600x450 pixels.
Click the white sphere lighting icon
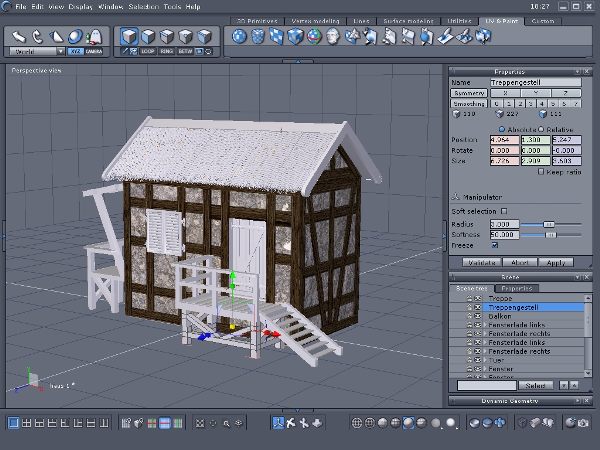(451, 422)
